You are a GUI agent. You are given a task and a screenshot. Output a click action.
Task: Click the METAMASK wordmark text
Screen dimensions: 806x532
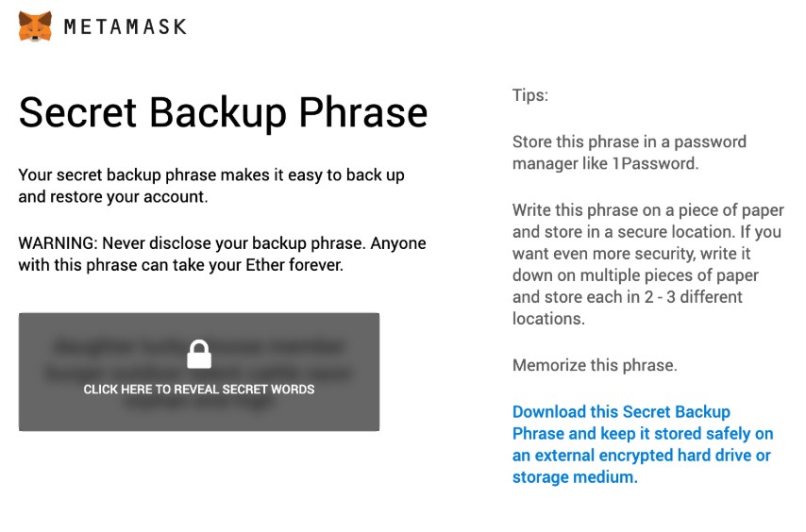tap(125, 26)
